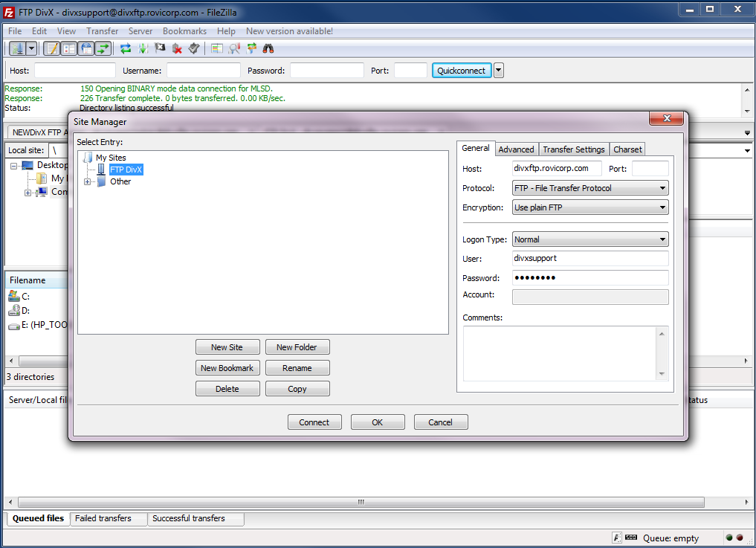The height and width of the screenshot is (548, 756).
Task: Cancel current operation flag icon
Action: [x=160, y=48]
